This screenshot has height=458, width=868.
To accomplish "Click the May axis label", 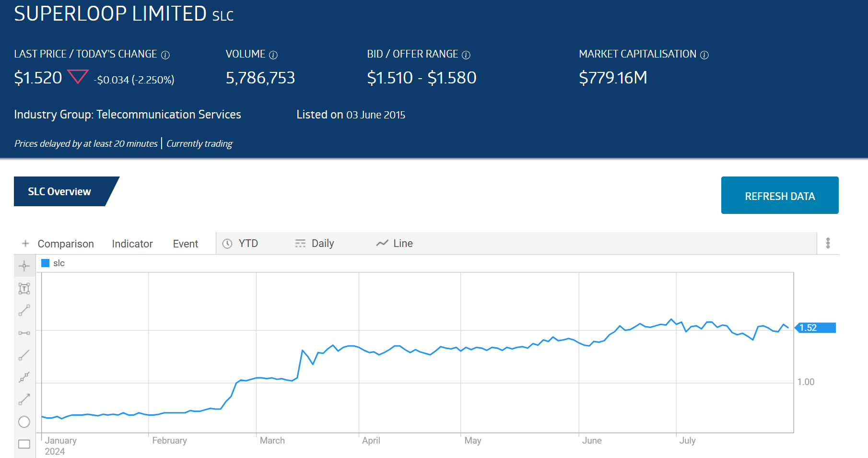I will point(472,440).
